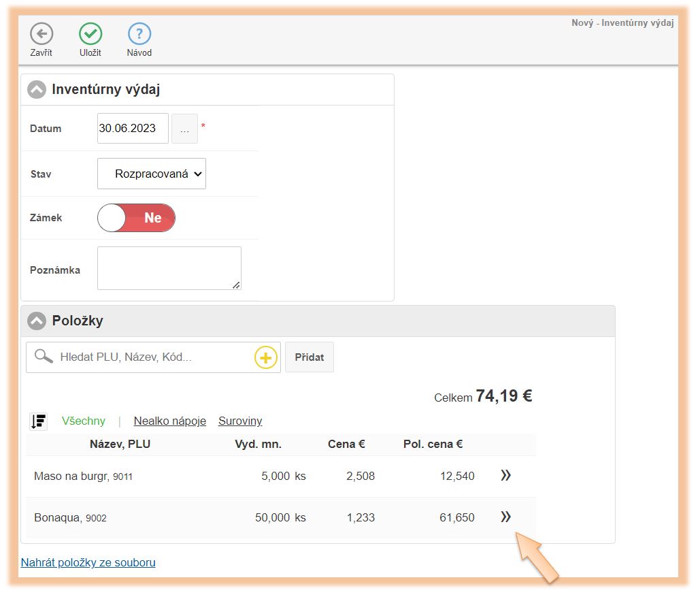Toggle the Zámek lock switch
Screen dimensions: 700x597
[x=136, y=218]
